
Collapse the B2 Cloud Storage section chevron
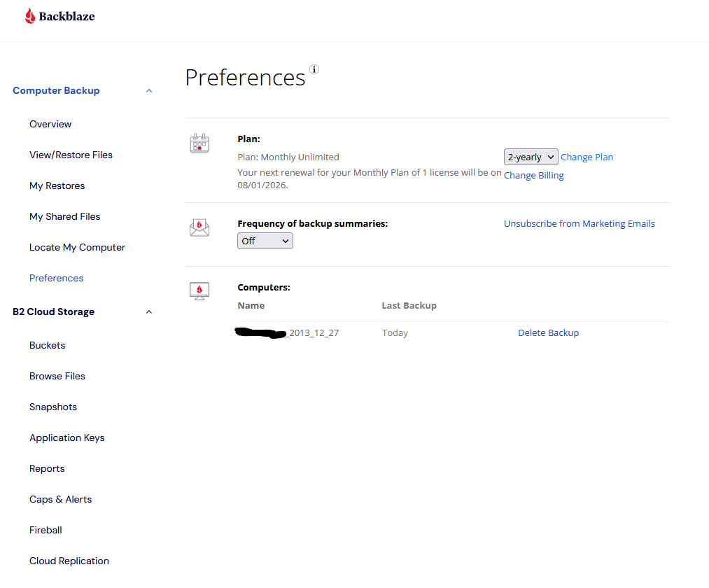click(149, 312)
